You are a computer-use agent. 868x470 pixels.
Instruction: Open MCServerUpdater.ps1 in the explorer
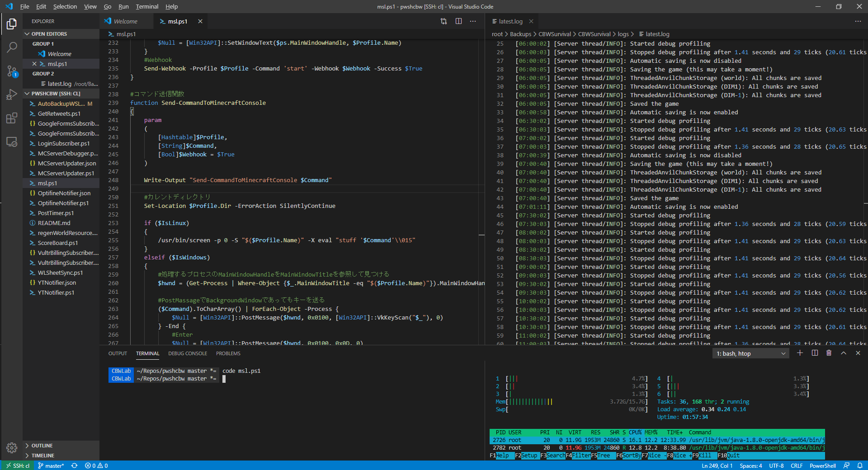66,173
